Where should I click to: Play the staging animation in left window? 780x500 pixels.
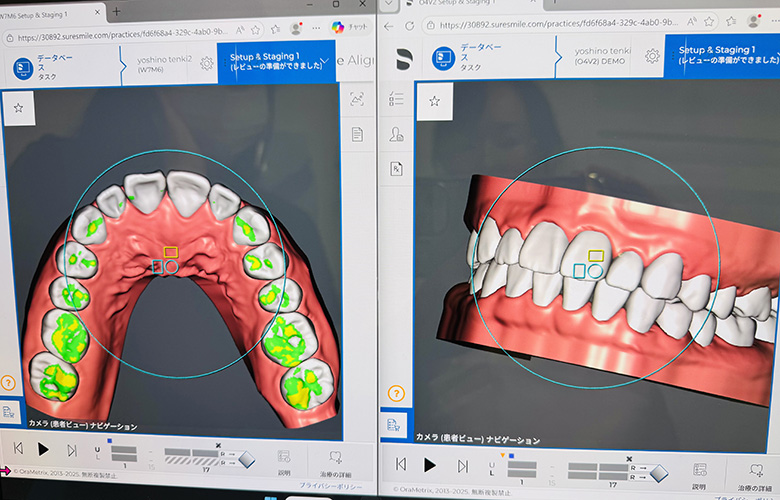click(x=43, y=450)
